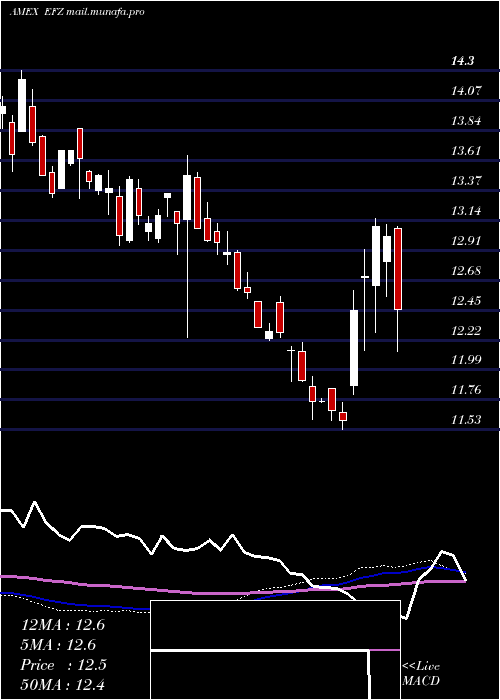The height and width of the screenshot is (700, 500).
Task: Click the 12.22 price axis label
Action: click(x=467, y=330)
